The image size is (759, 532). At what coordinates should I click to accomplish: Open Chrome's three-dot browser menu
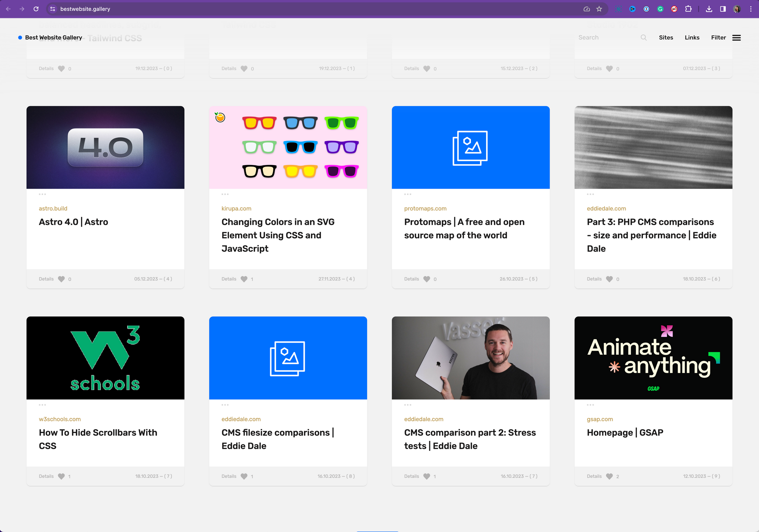[751, 9]
